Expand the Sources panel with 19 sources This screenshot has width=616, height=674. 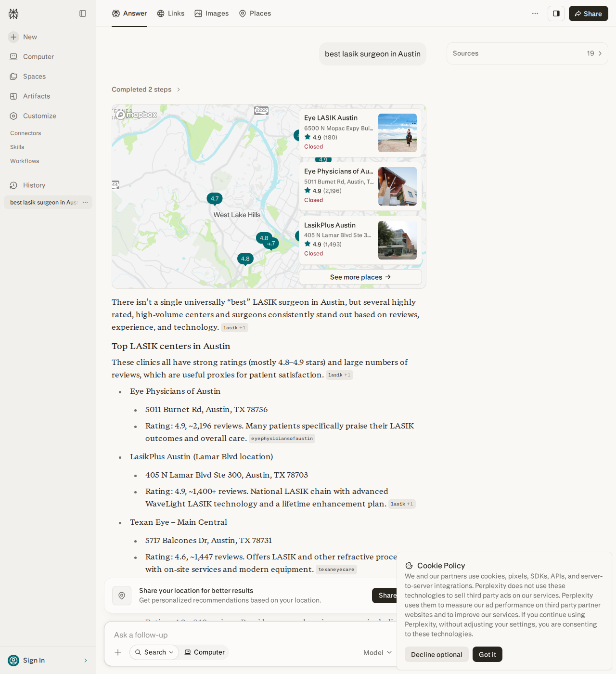pyautogui.click(x=527, y=53)
